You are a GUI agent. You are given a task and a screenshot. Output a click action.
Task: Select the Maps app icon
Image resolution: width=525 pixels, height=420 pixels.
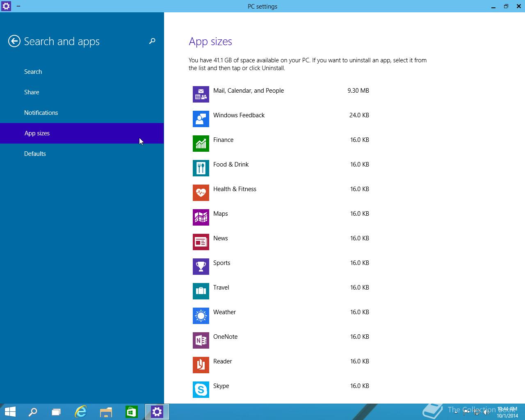coord(201,217)
